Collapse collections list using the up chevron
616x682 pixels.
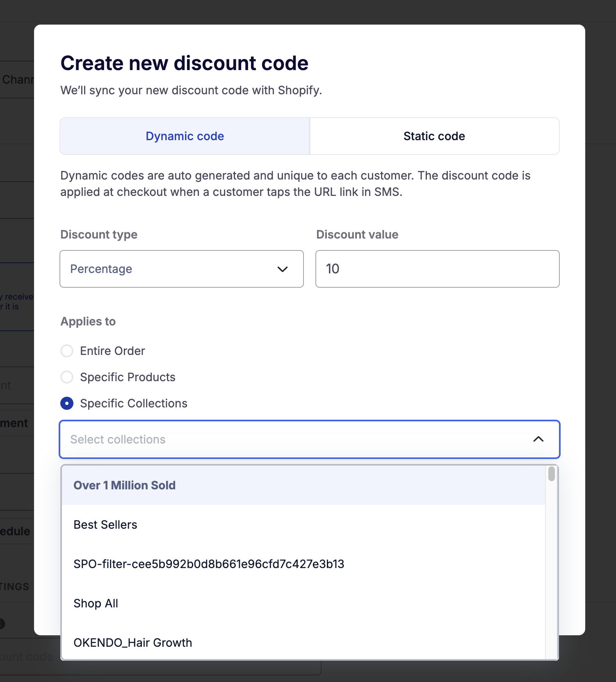[x=538, y=439]
